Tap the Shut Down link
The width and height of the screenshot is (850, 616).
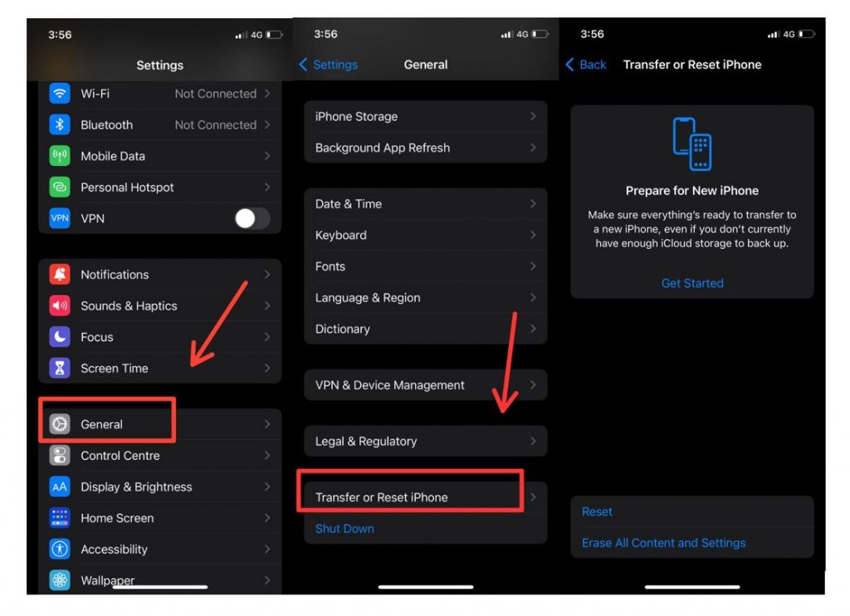(344, 529)
